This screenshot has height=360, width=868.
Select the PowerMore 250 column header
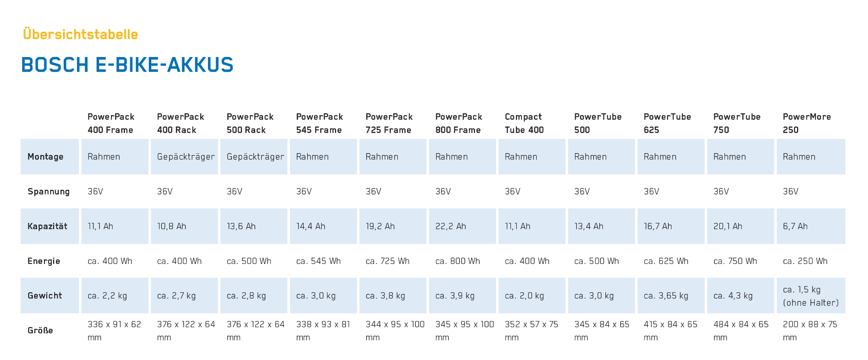click(807, 123)
